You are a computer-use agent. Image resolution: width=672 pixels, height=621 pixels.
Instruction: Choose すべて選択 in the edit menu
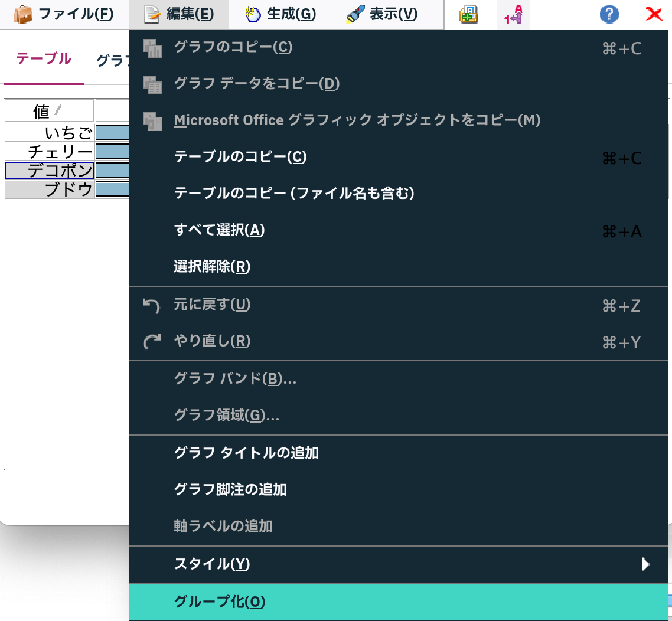click(x=218, y=230)
